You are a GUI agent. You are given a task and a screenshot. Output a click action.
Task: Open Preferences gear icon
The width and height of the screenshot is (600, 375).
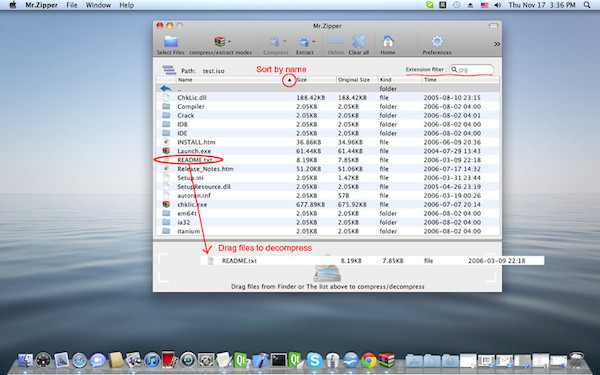coord(437,41)
